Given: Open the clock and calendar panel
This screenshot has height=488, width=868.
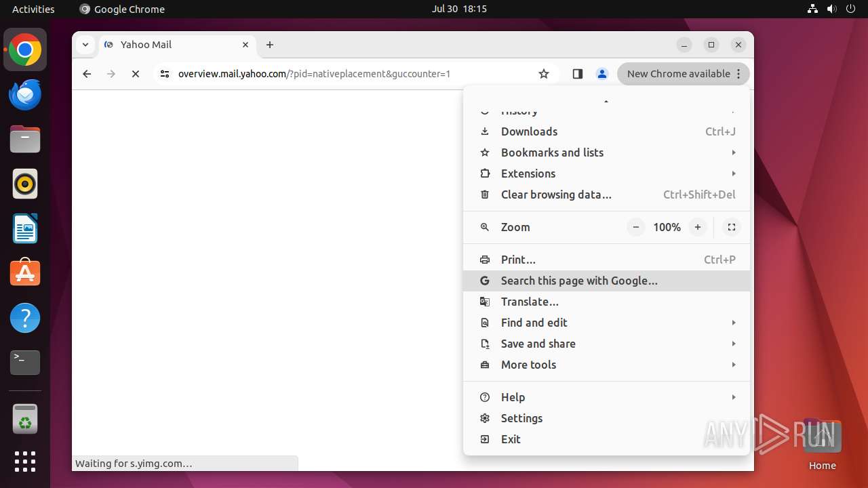Looking at the screenshot, I should pos(459,9).
